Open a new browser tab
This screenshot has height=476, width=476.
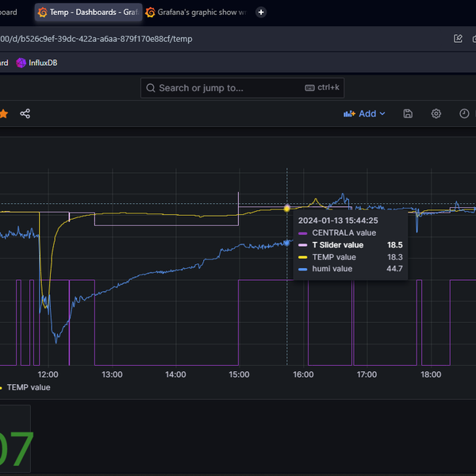pos(262,12)
